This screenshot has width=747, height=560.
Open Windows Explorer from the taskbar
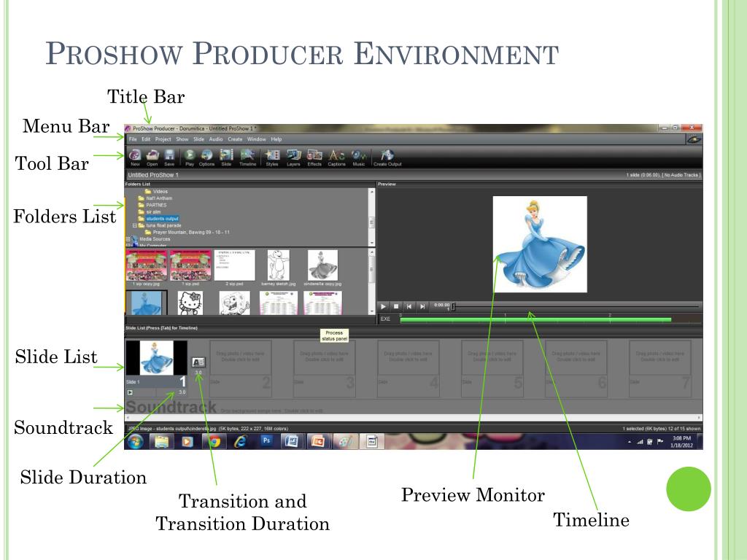(161, 441)
